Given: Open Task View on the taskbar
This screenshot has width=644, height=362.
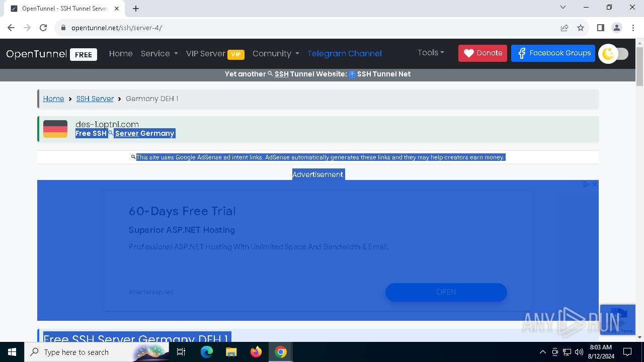Looking at the screenshot, I should coord(181,352).
